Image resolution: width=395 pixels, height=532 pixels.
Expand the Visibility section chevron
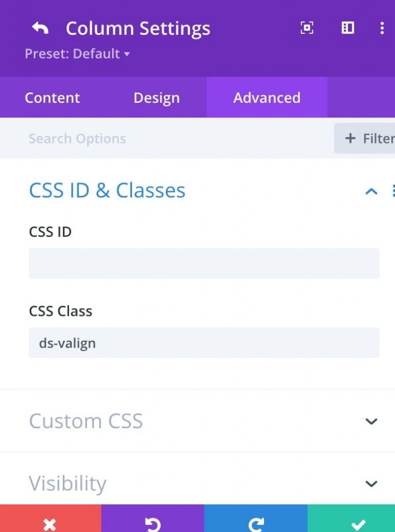coord(371,484)
